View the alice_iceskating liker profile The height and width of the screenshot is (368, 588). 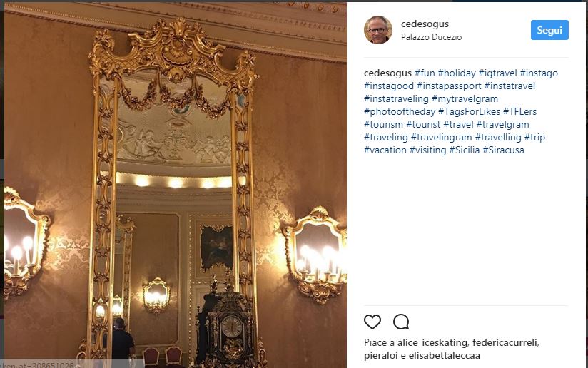tap(432, 343)
